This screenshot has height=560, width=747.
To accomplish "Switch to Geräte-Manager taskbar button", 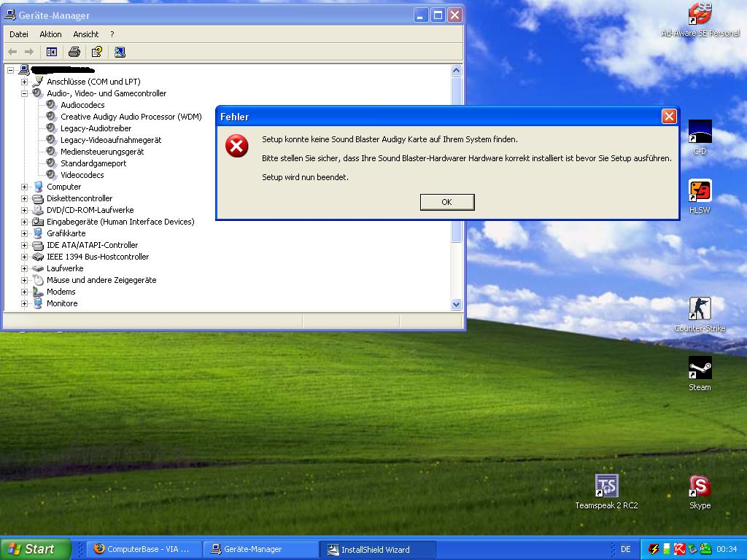I will point(261,549).
